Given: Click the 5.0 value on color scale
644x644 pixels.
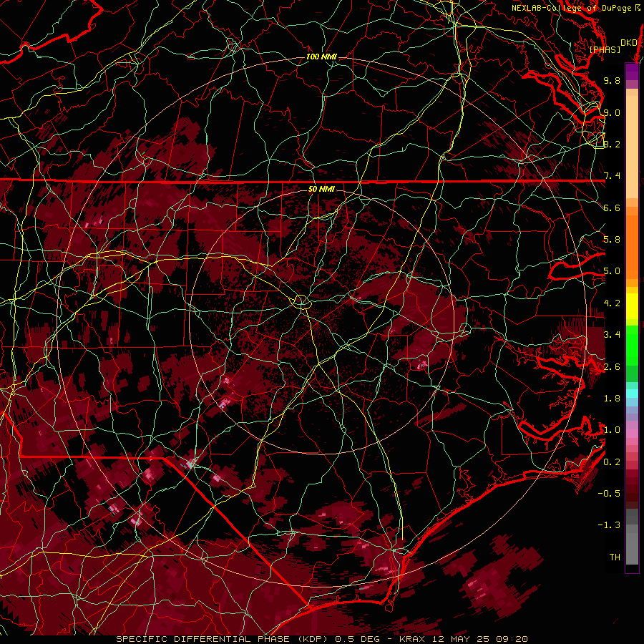Looking at the screenshot, I should tap(612, 271).
